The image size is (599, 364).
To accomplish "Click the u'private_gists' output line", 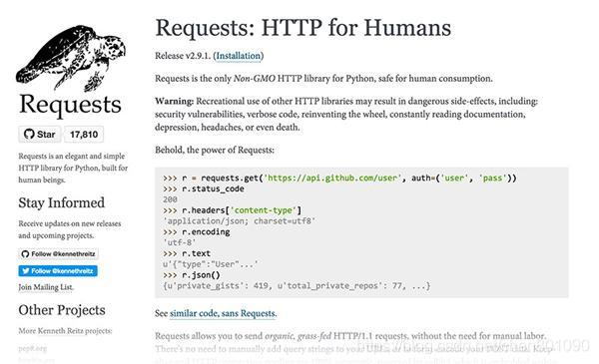I will (297, 286).
